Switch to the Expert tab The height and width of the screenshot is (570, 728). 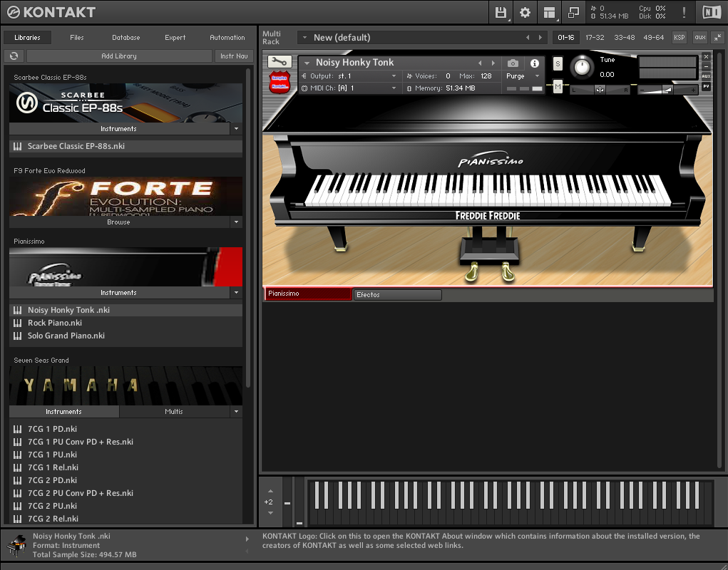[x=175, y=38]
